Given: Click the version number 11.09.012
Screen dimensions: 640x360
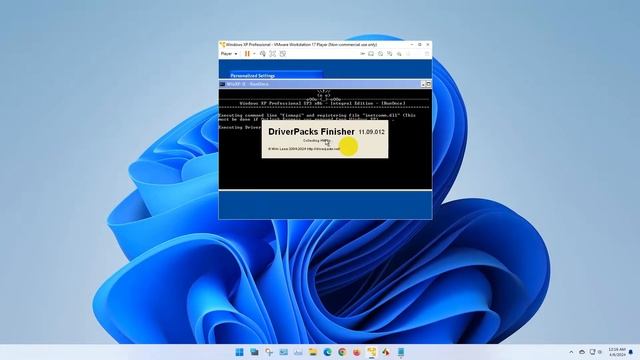Looking at the screenshot, I should click(x=371, y=132).
